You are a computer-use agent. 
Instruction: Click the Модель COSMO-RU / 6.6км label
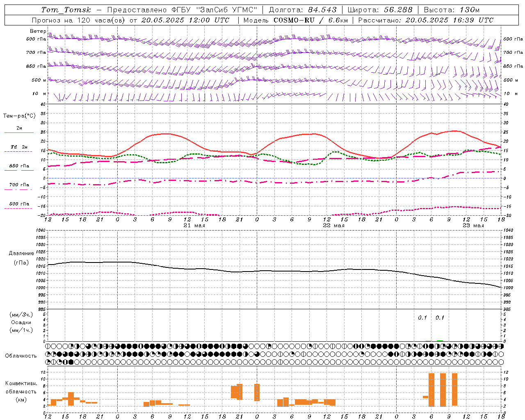coord(295,20)
